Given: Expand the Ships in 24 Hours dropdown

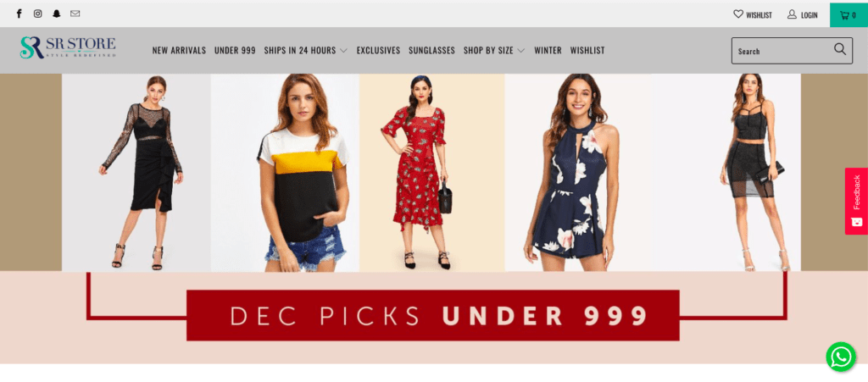Looking at the screenshot, I should pyautogui.click(x=305, y=50).
